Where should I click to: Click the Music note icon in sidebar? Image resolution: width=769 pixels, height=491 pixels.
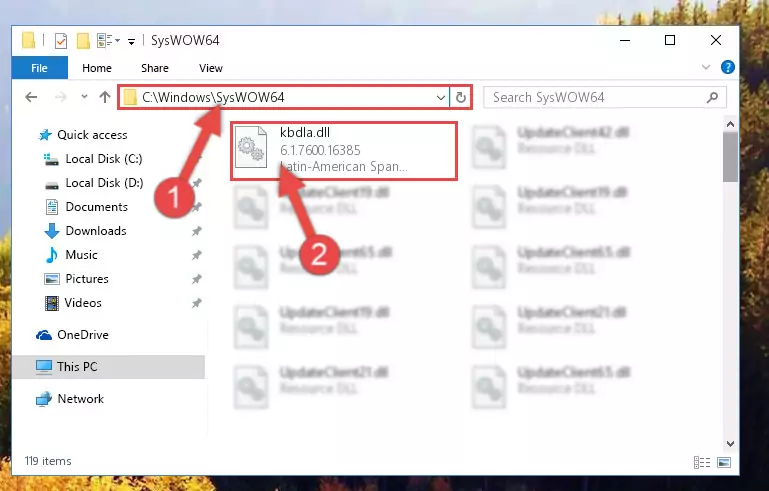(51, 255)
